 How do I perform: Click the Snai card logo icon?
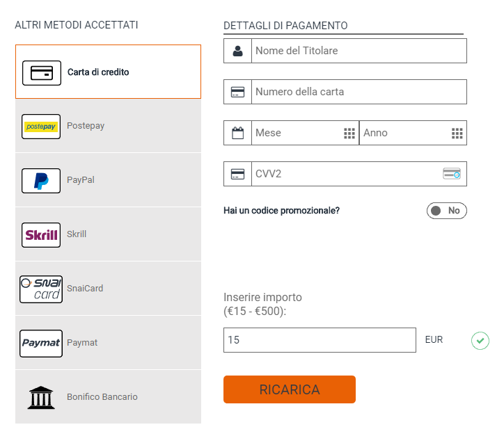pos(41,289)
